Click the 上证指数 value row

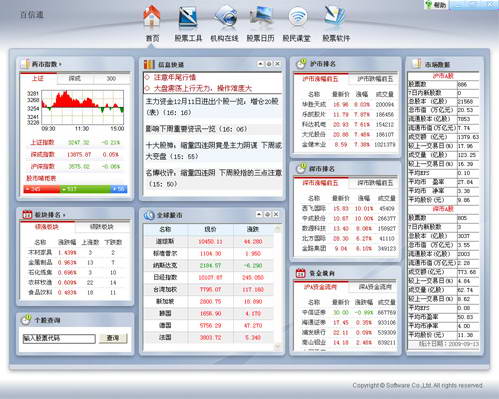pyautogui.click(x=75, y=142)
